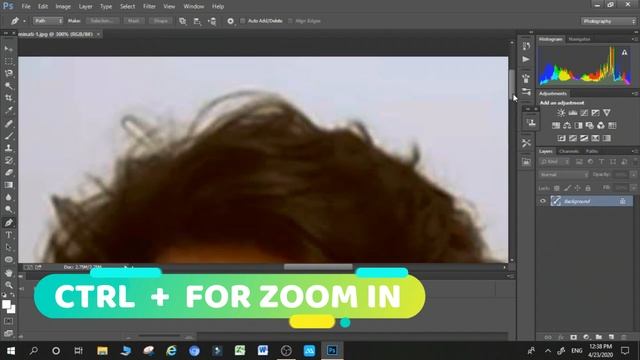Select the Path Selection tool
Viewport: 640px width, 360px height.
point(9,247)
